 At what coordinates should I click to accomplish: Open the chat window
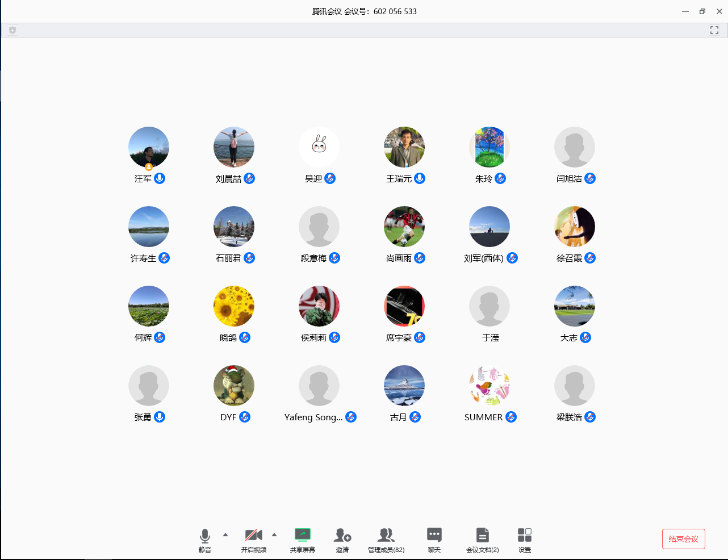[x=434, y=536]
